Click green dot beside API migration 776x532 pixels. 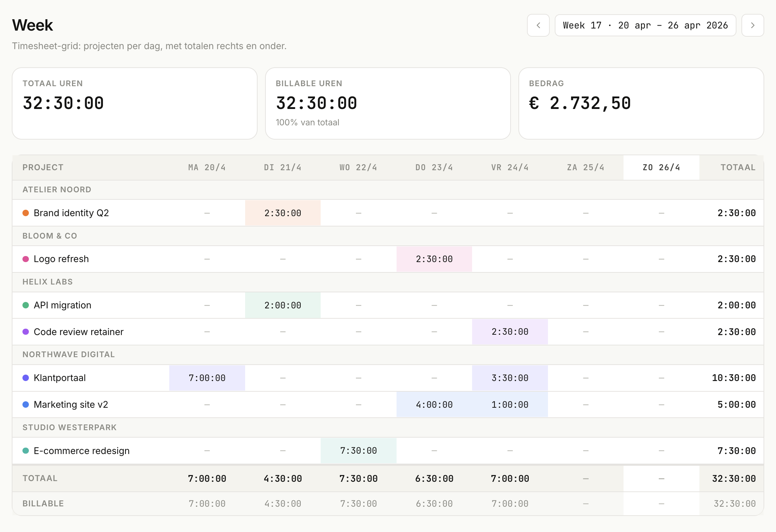coord(26,305)
